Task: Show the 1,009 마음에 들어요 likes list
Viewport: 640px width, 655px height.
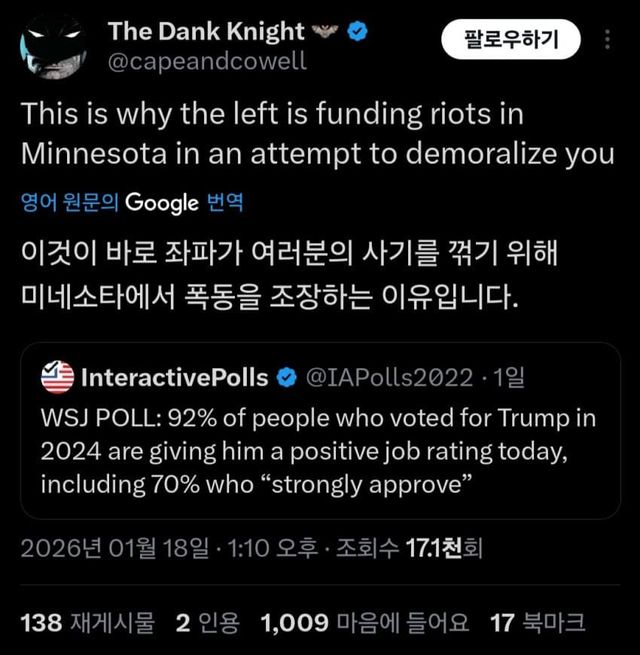Action: pyautogui.click(x=364, y=623)
